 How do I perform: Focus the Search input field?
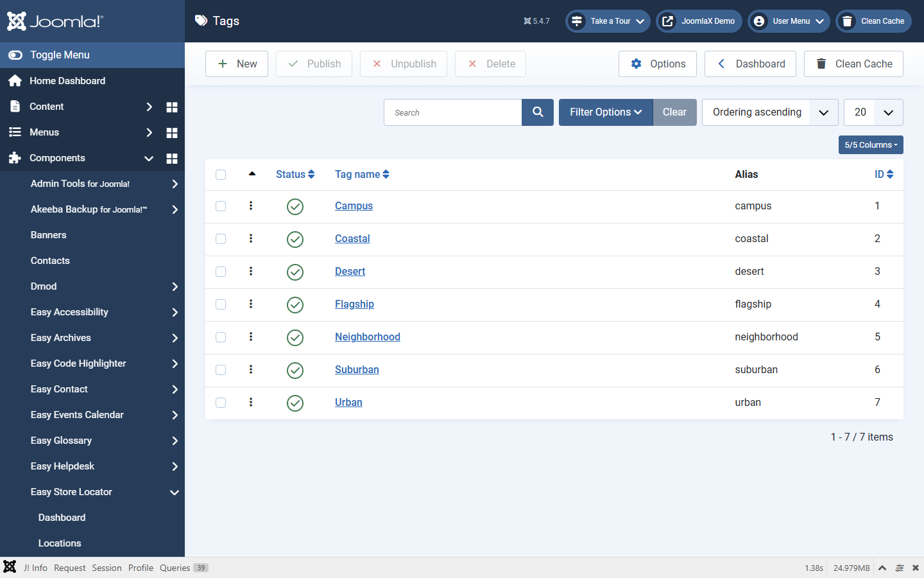click(453, 112)
